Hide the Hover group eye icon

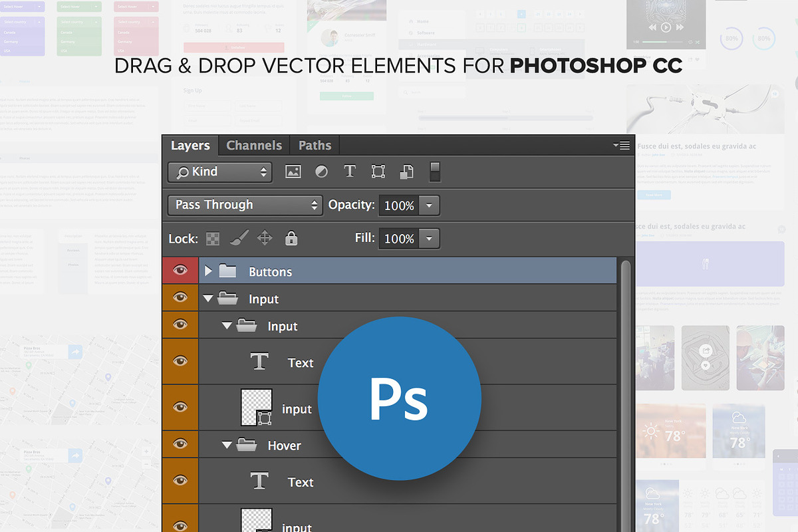pos(180,444)
